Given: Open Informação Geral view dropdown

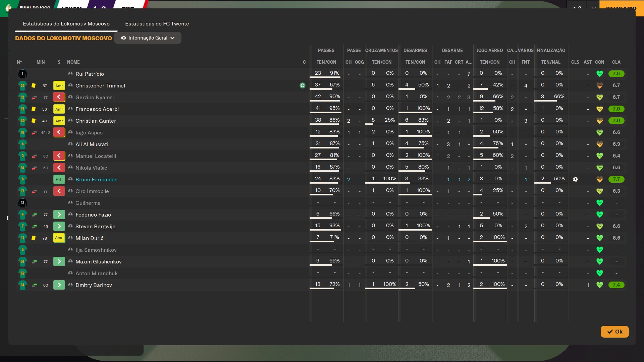Looking at the screenshot, I should [148, 38].
